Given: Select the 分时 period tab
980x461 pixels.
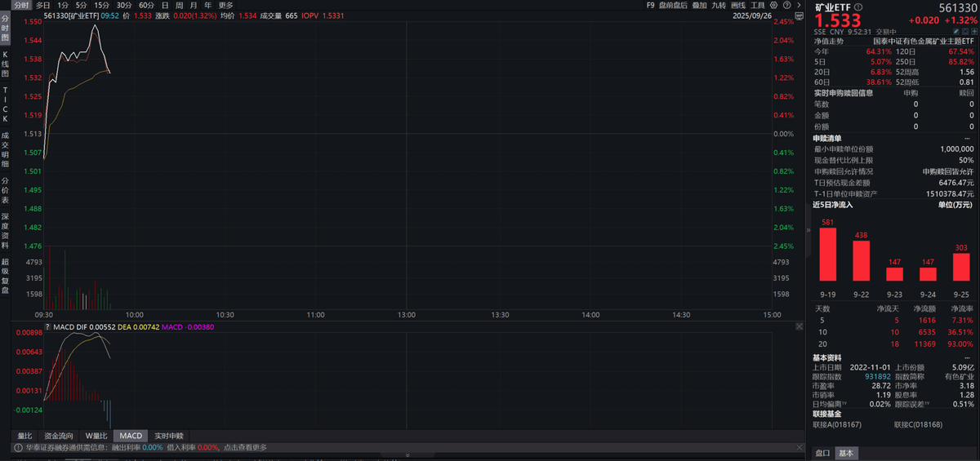Looking at the screenshot, I should pyautogui.click(x=21, y=5).
